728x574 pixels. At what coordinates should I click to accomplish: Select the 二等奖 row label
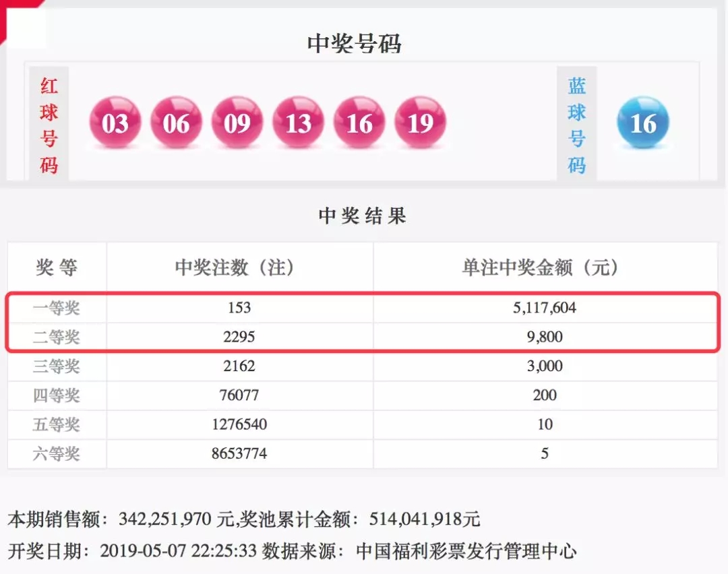56,337
